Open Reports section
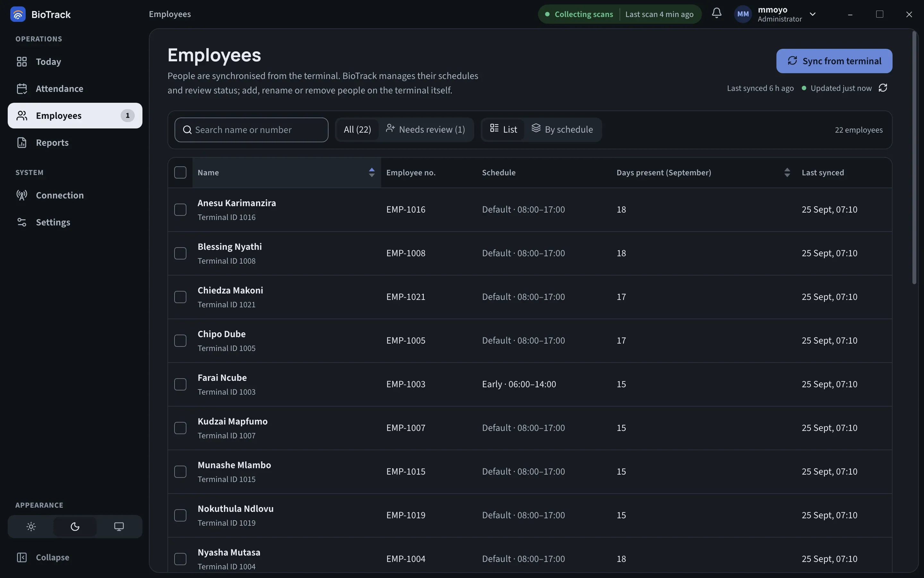 click(75, 142)
